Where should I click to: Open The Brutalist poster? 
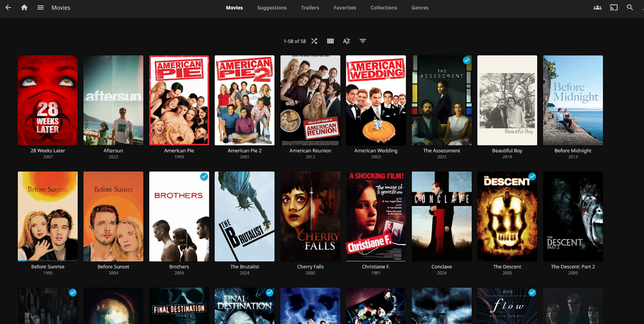[x=245, y=216]
